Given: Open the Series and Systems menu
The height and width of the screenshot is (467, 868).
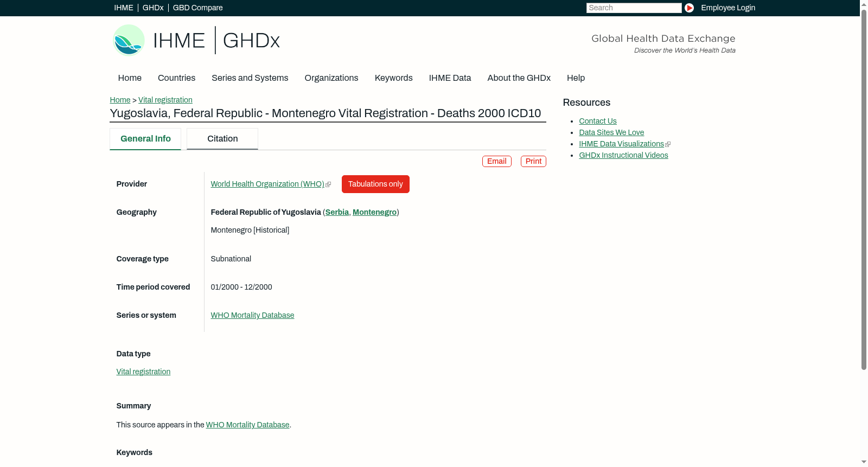Looking at the screenshot, I should pos(250,78).
